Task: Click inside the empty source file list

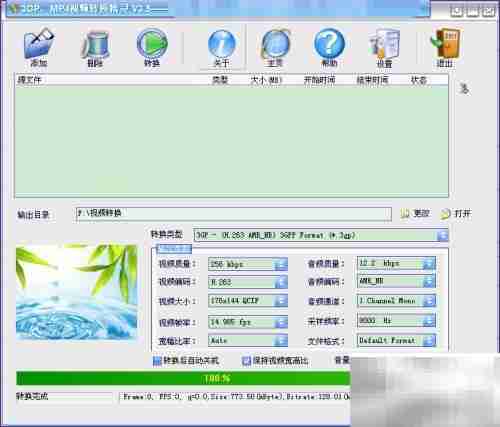Action: coord(231,142)
